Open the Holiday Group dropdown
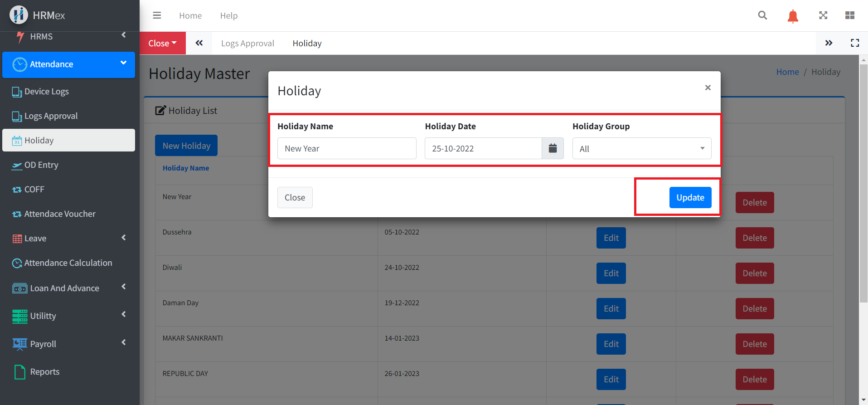 tap(641, 149)
